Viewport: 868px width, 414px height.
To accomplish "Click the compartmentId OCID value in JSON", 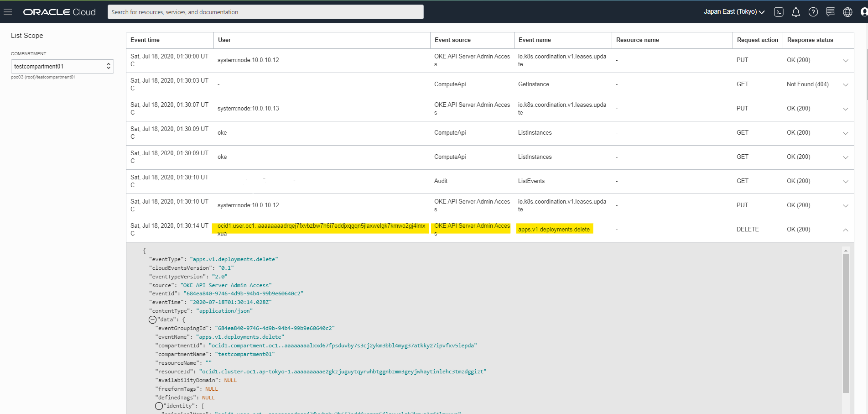I will click(x=343, y=346).
